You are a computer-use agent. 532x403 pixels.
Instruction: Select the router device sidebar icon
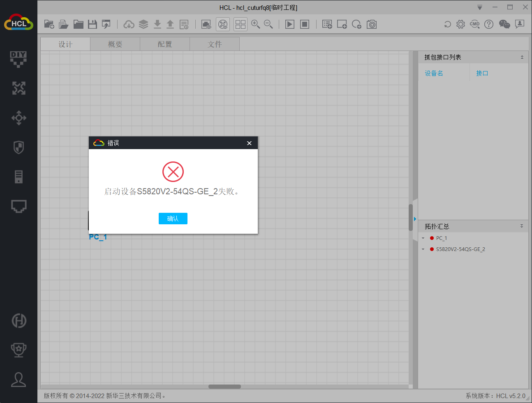click(19, 88)
